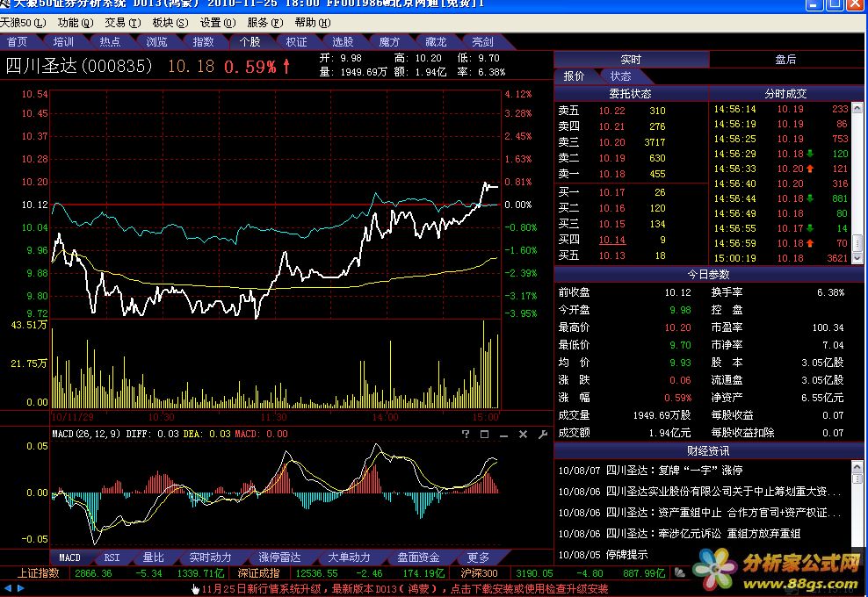Image resolution: width=868 pixels, height=597 pixels.
Task: Select the 量比 indicator tab
Action: click(x=154, y=557)
